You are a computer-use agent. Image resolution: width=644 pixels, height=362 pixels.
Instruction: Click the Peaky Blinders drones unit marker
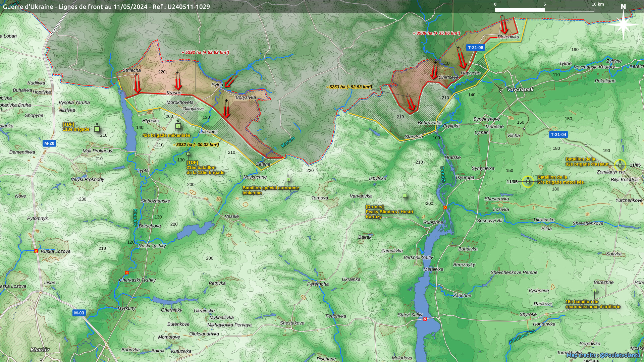pyautogui.click(x=405, y=196)
